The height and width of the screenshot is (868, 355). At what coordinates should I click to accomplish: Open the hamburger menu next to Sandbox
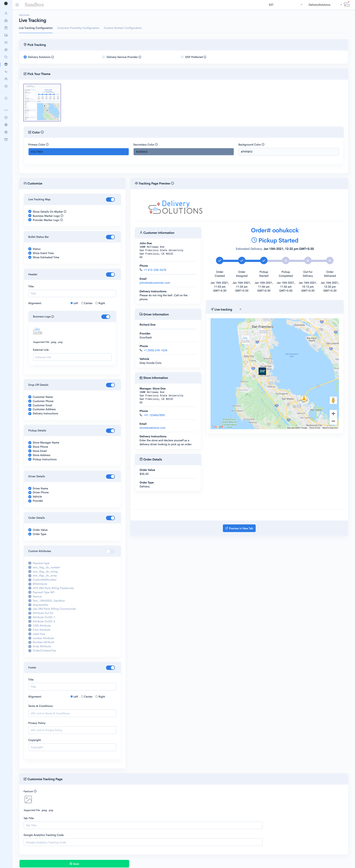[17, 5]
